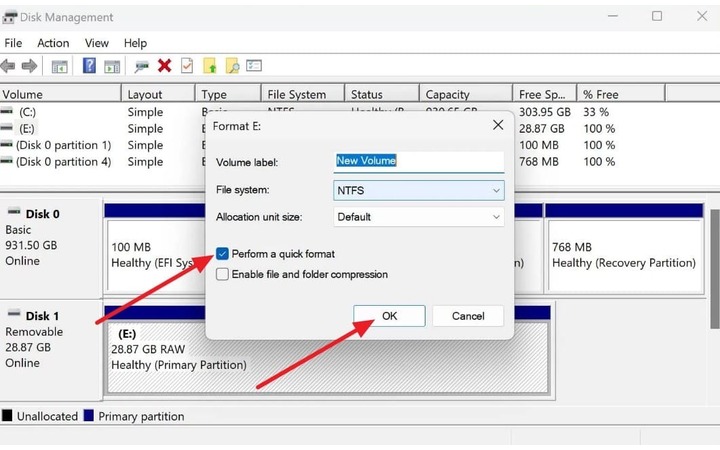Select the (C:) volume row
This screenshot has width=720, height=450.
[x=27, y=112]
